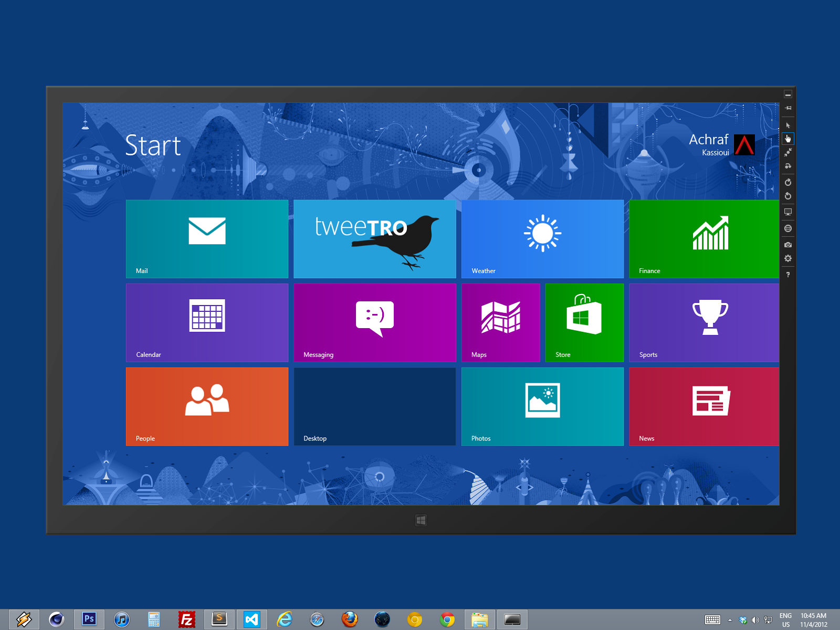Switch to Simulator window on taskbar

(512, 619)
